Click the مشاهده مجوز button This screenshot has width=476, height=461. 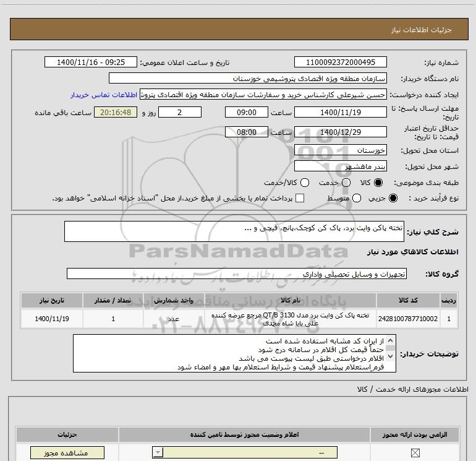(67, 453)
